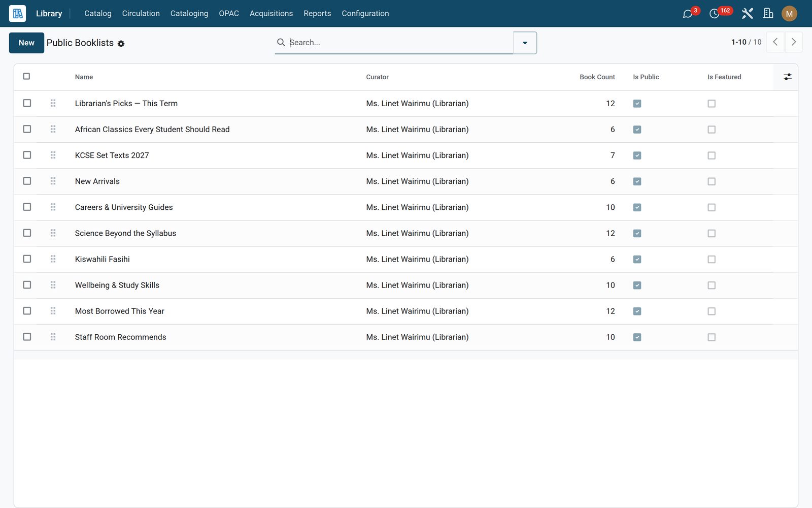Grab the drag handle for Librarian's Picks row

[53, 103]
